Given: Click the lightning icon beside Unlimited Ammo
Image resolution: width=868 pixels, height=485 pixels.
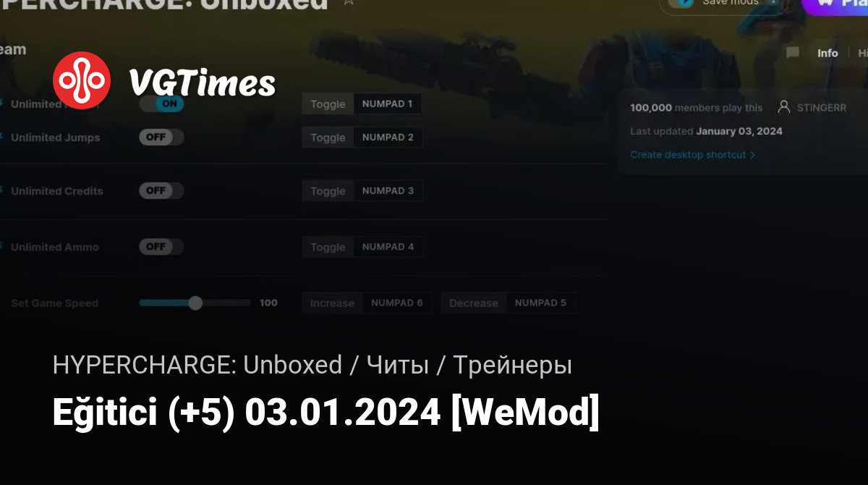Looking at the screenshot, I should coord(1,247).
